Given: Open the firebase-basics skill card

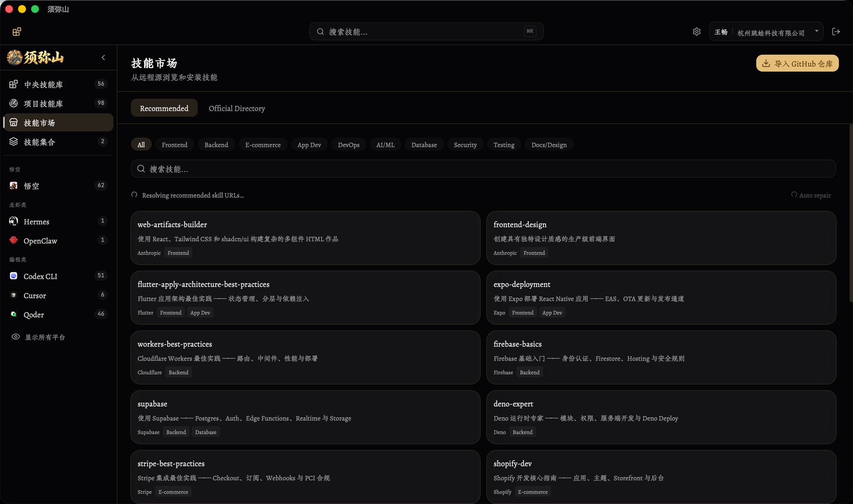Looking at the screenshot, I should point(661,357).
